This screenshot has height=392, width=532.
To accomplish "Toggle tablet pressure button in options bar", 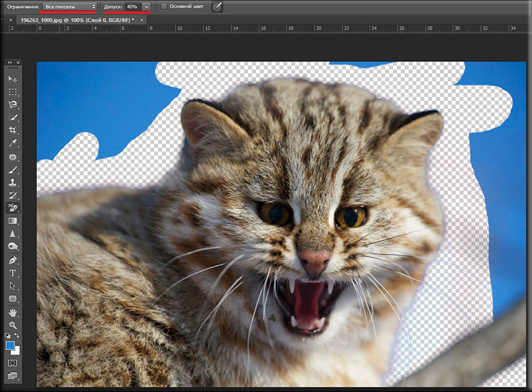I will 217,6.
